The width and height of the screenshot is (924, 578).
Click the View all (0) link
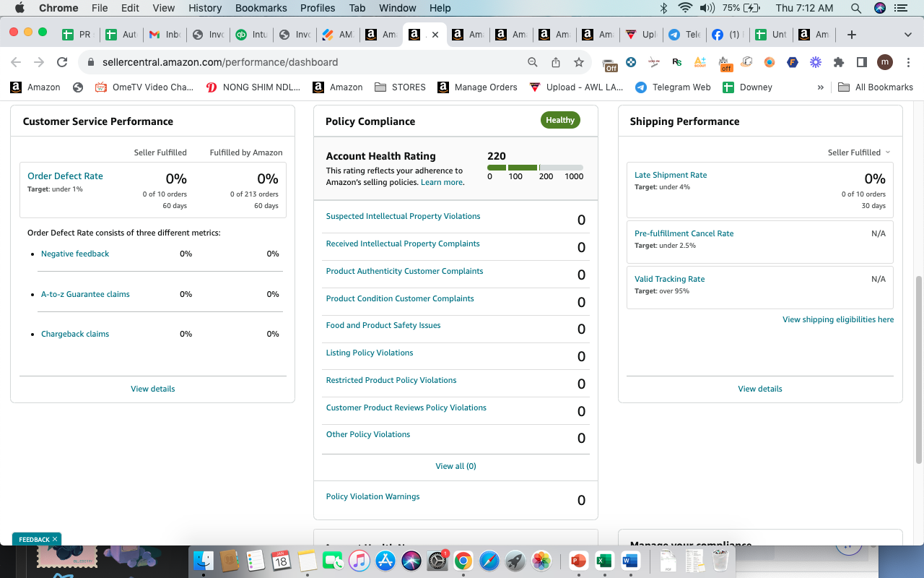click(456, 466)
